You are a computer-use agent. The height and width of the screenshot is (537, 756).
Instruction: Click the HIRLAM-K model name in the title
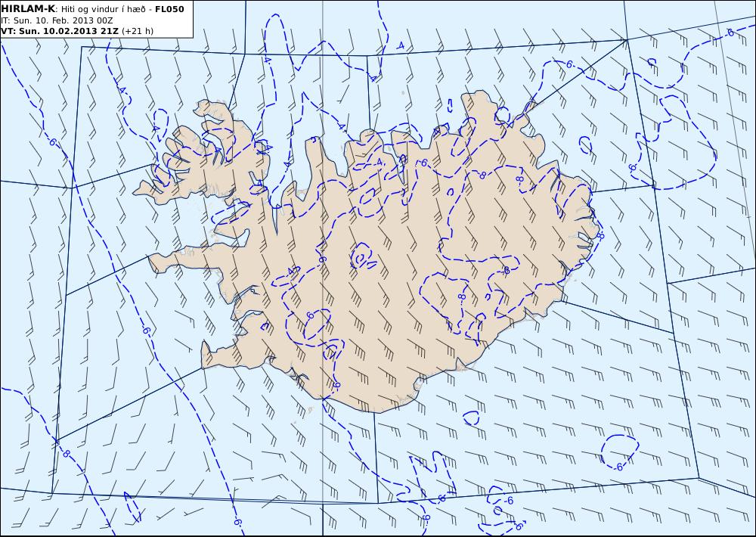point(28,9)
